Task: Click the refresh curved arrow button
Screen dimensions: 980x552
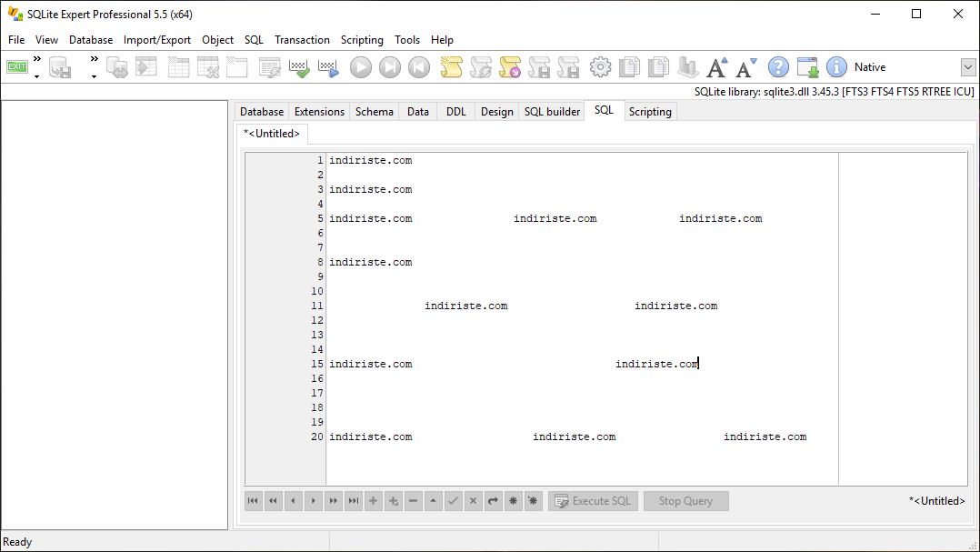Action: (x=493, y=501)
